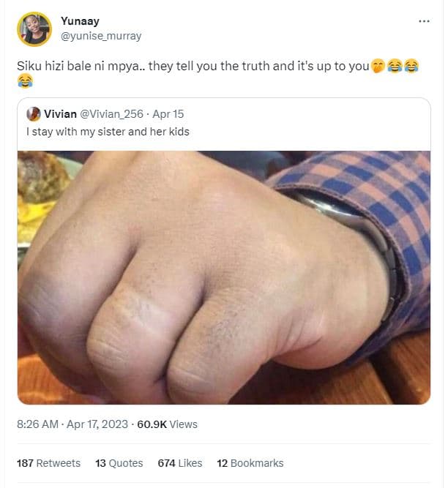
Task: Click the Apr 15 date of quoted tweet
Action: (x=168, y=114)
